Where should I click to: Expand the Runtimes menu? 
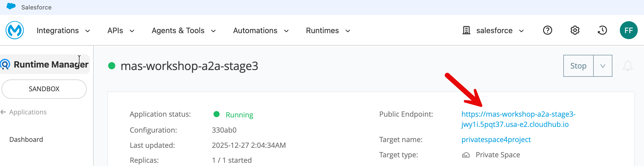[328, 31]
